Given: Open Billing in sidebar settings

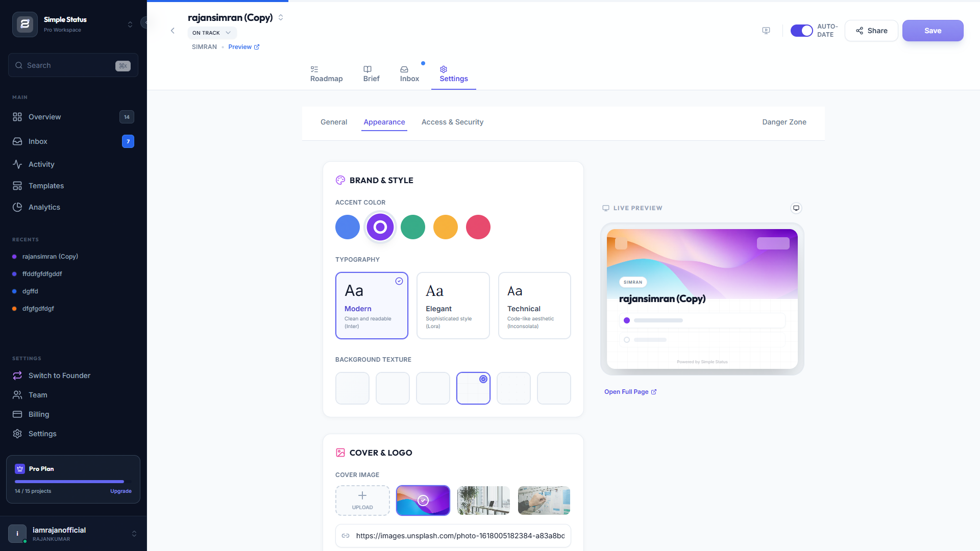Looking at the screenshot, I should pos(39,414).
